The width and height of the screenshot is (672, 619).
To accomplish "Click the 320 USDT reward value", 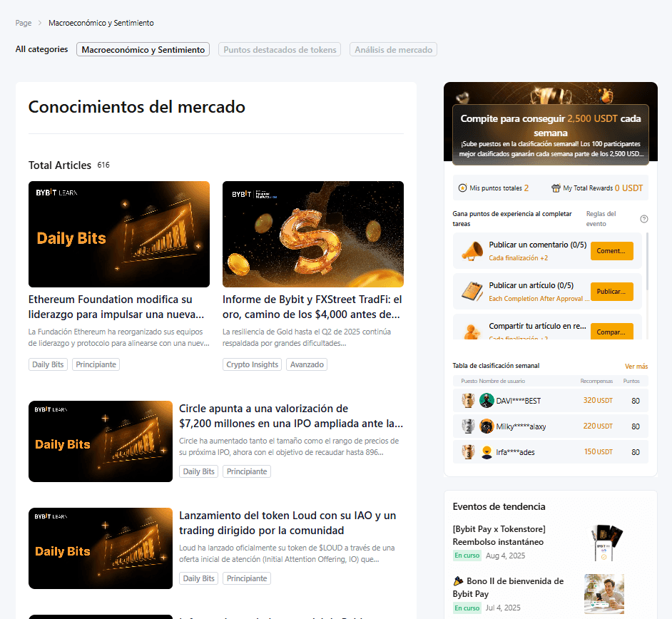I will [x=598, y=401].
